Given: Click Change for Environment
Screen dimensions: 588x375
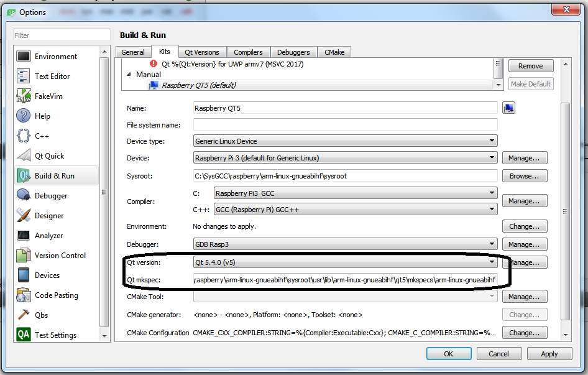Looking at the screenshot, I should pyautogui.click(x=524, y=226).
